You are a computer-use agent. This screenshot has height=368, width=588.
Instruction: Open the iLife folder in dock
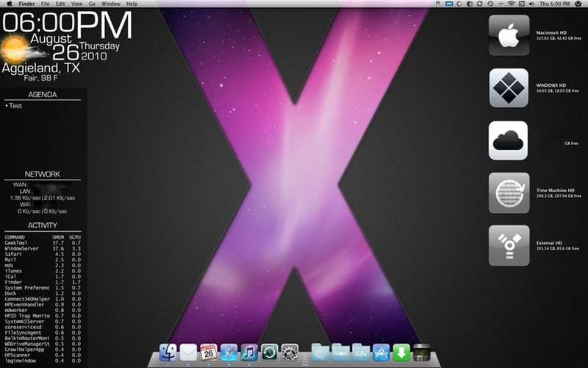pyautogui.click(x=361, y=353)
